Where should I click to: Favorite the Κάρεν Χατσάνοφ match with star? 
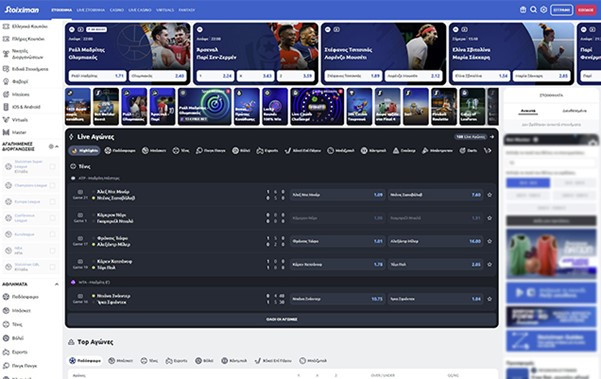click(x=489, y=264)
